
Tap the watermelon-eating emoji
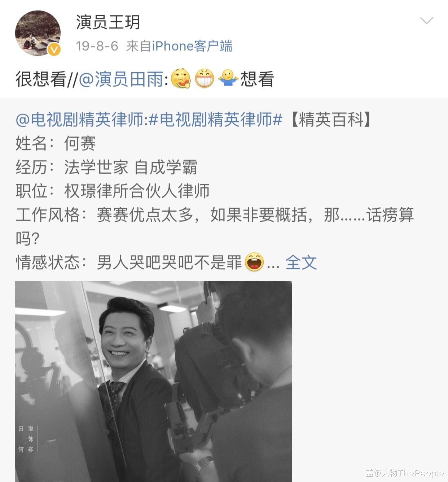pyautogui.click(x=180, y=78)
